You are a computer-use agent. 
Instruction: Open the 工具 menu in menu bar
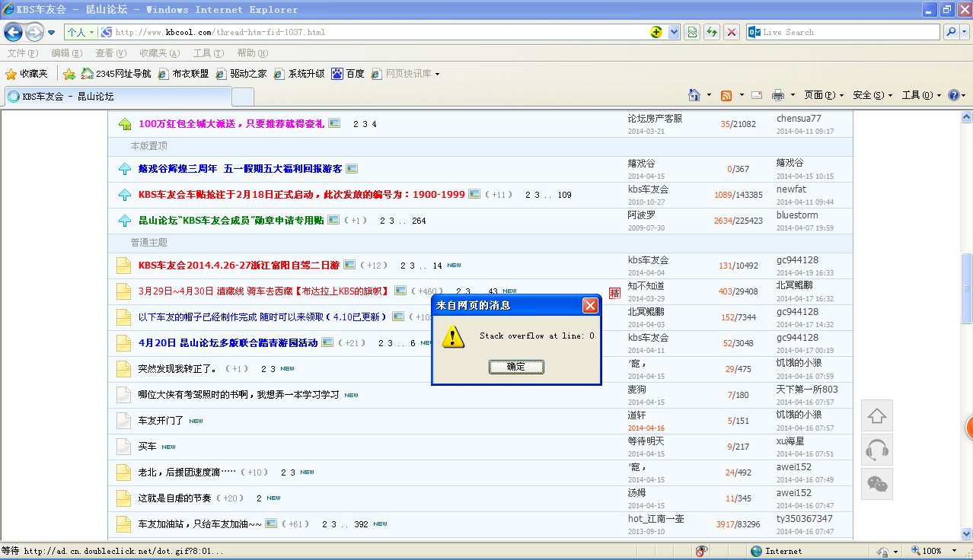[x=208, y=53]
